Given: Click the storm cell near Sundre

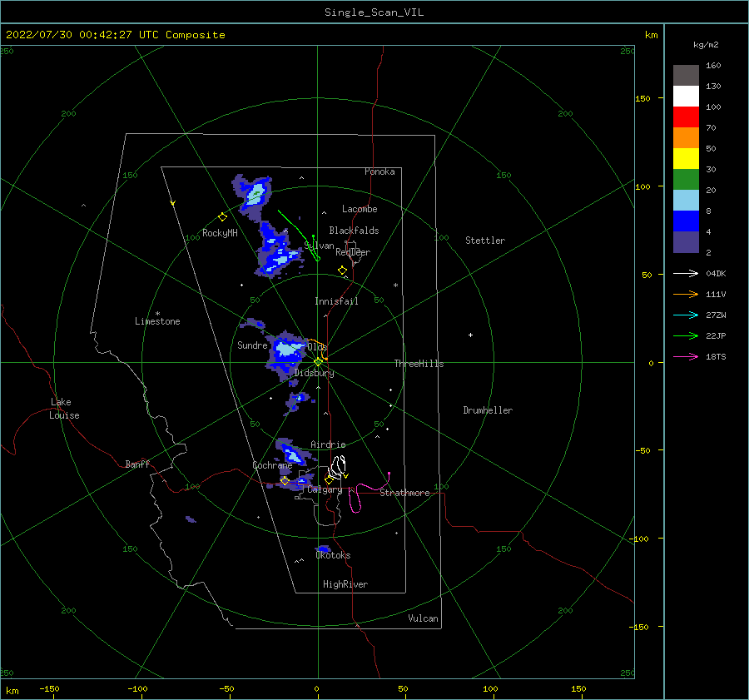Looking at the screenshot, I should click(285, 354).
